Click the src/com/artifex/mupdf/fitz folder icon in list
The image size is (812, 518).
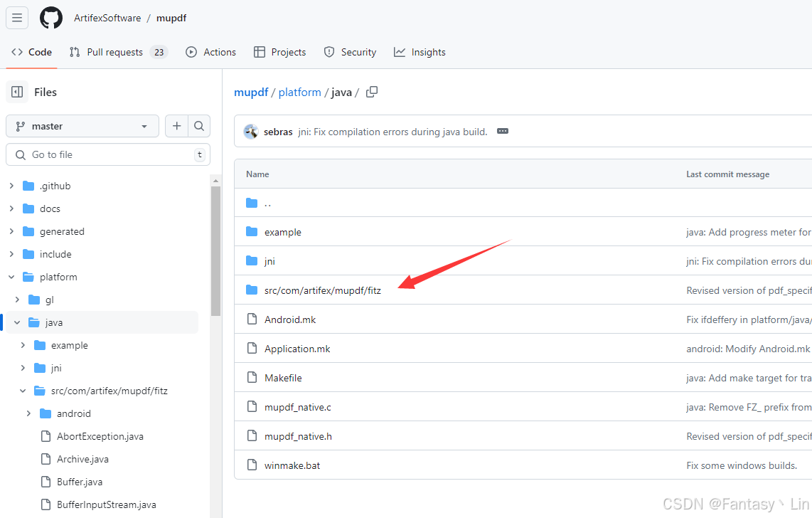click(x=252, y=290)
